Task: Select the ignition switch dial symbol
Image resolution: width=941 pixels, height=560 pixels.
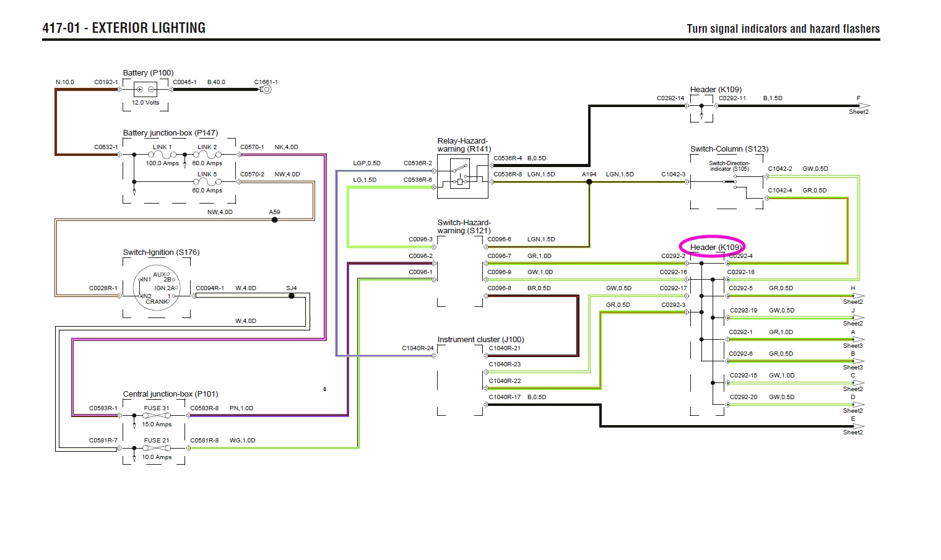Action: coord(157,288)
